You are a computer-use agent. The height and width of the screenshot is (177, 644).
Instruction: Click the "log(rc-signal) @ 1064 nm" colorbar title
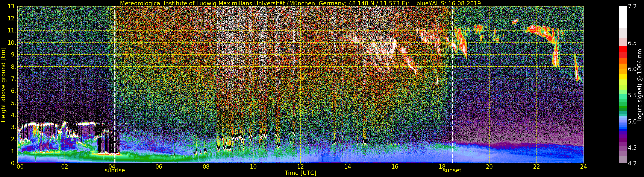point(640,85)
